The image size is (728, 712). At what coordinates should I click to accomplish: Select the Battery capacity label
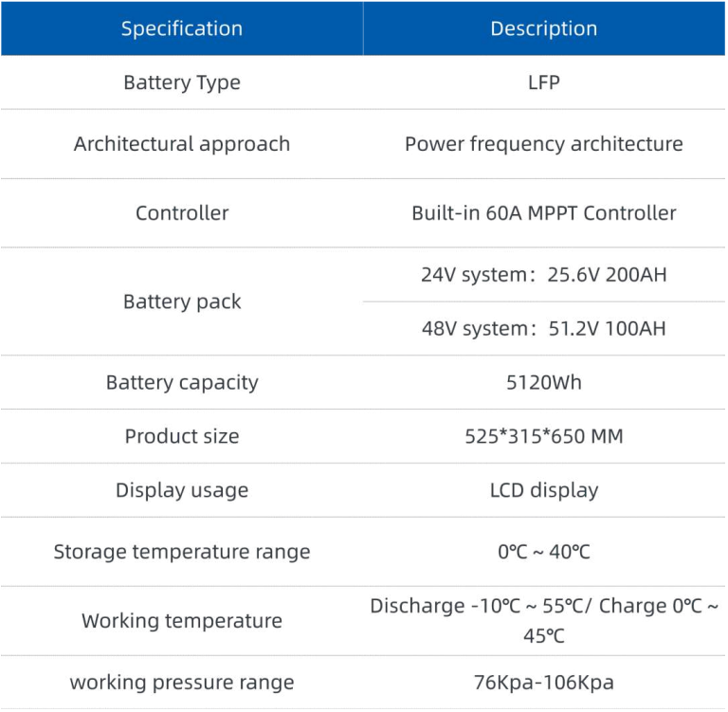(x=182, y=383)
